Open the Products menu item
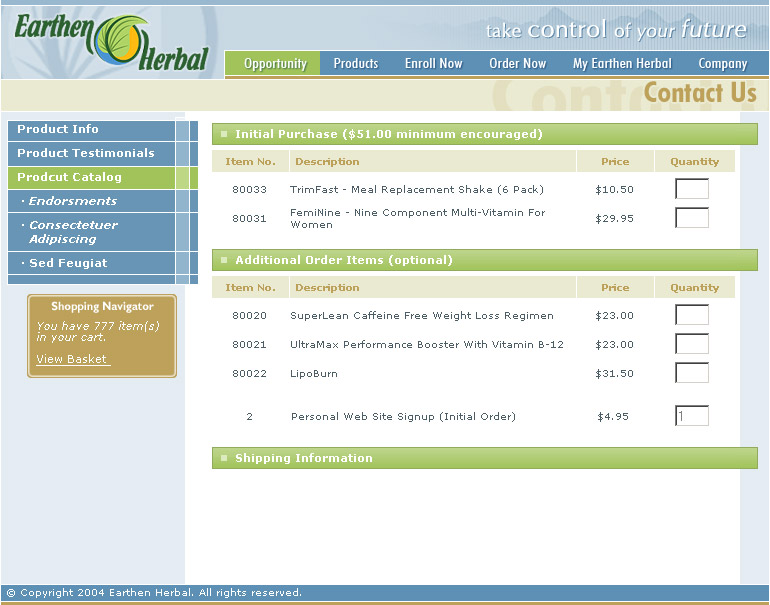 pos(356,63)
